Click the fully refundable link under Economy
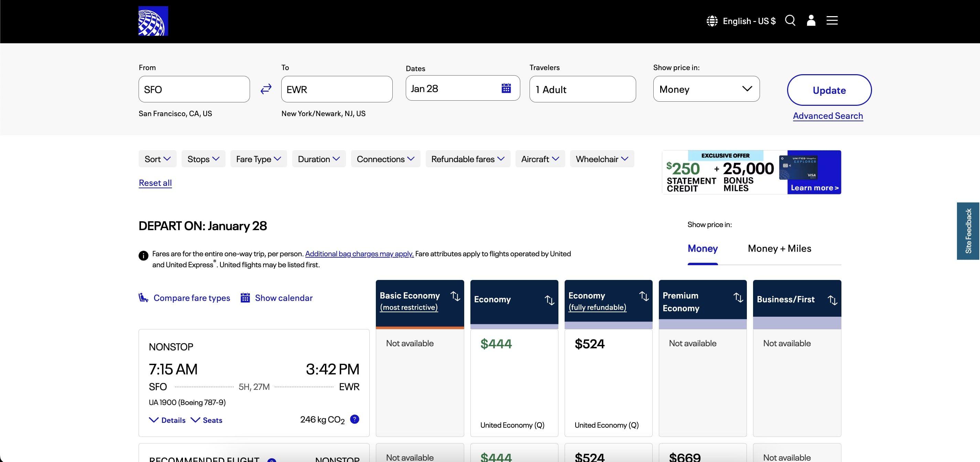The height and width of the screenshot is (462, 980). (x=597, y=307)
